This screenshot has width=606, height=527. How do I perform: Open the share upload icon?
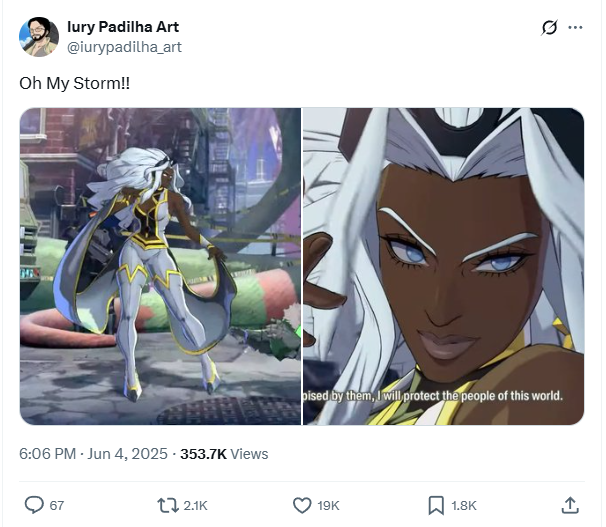[570, 505]
